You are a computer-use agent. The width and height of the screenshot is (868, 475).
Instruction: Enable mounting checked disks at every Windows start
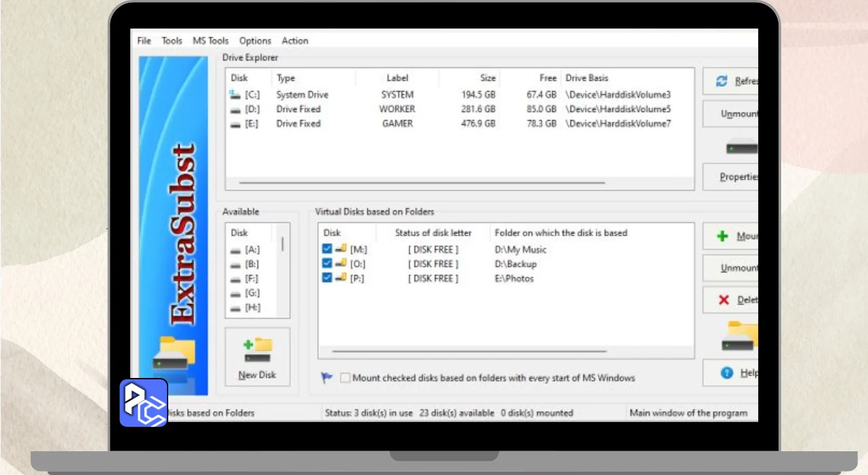point(345,378)
